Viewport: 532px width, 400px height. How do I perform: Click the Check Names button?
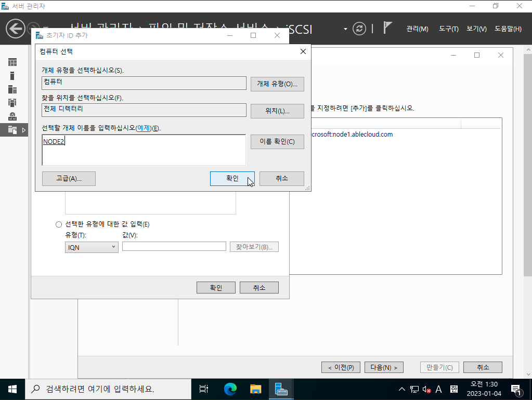click(x=277, y=142)
